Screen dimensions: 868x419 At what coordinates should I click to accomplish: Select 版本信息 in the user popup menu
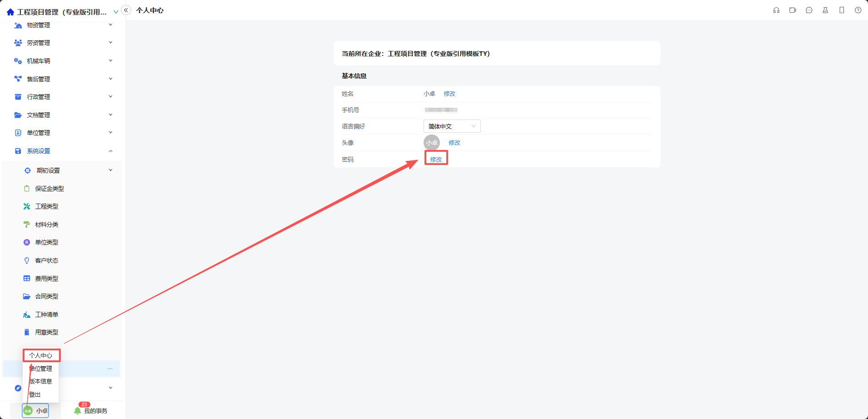(x=41, y=381)
